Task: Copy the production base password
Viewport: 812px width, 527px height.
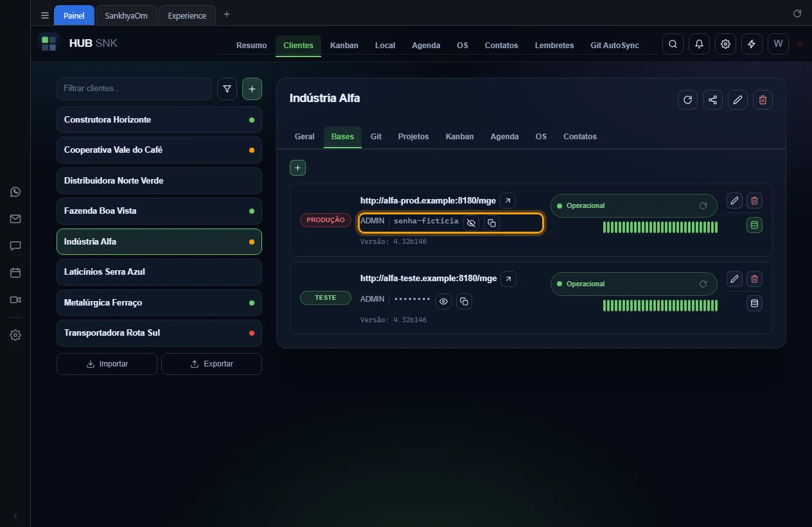Action: (491, 223)
